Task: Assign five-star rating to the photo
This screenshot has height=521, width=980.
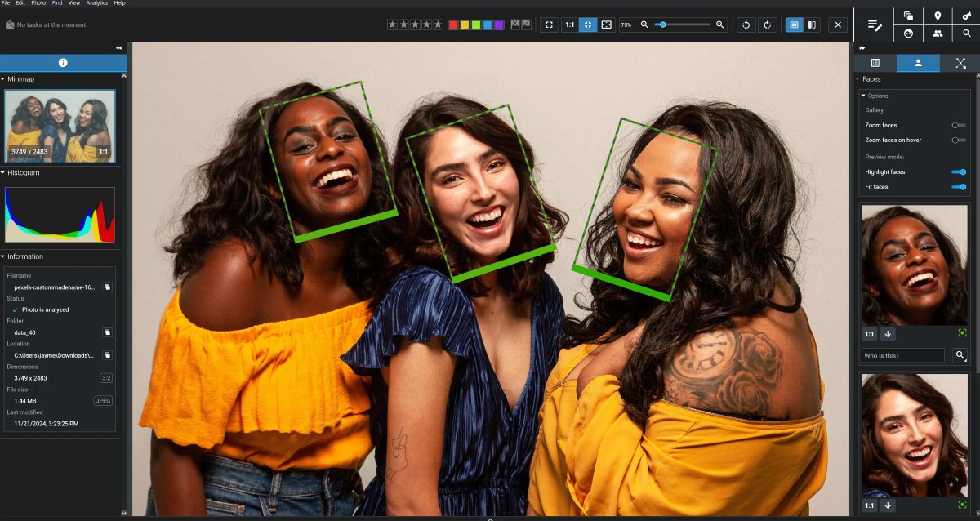Action: (438, 24)
